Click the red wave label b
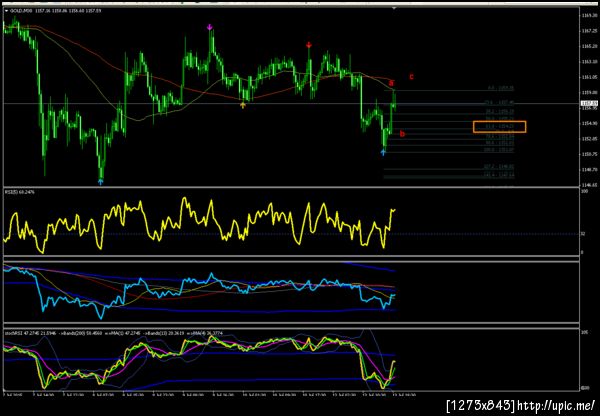Screen dimensions: 600x416 [x=402, y=134]
